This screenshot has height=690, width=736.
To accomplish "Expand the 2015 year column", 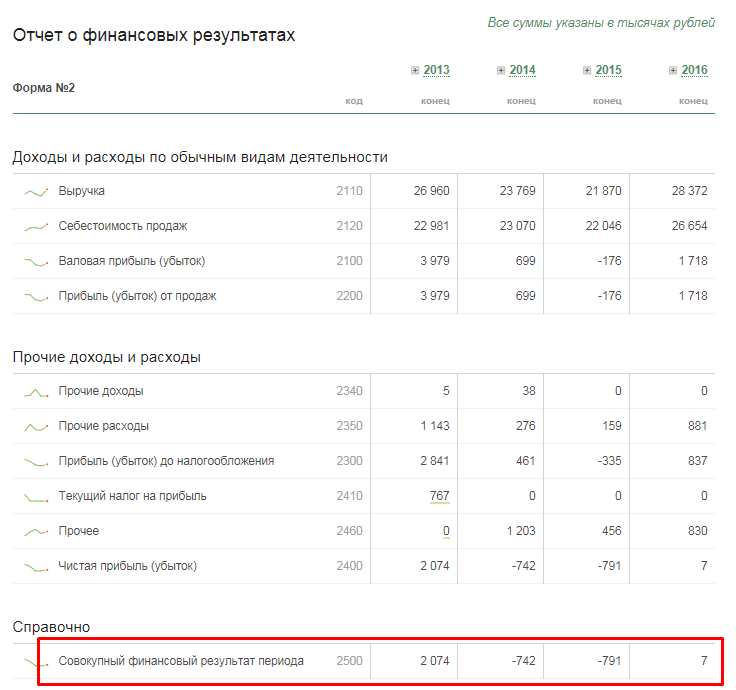I will click(x=587, y=70).
